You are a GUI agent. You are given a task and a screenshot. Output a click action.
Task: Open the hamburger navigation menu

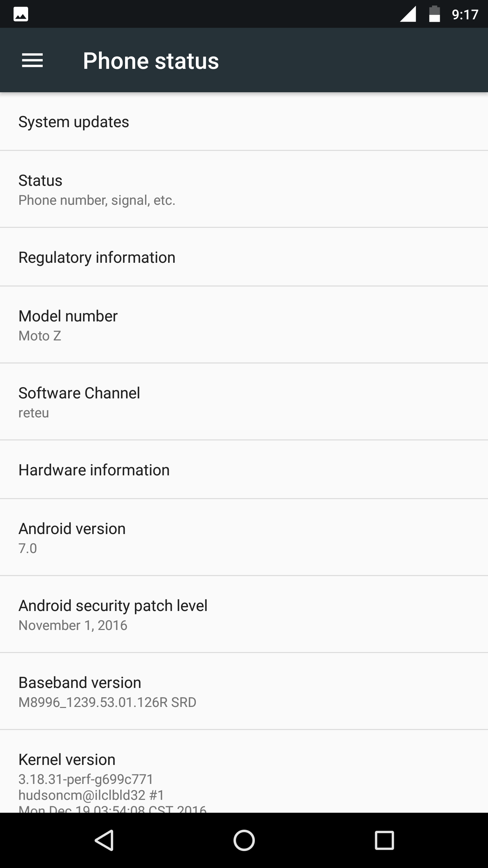32,61
